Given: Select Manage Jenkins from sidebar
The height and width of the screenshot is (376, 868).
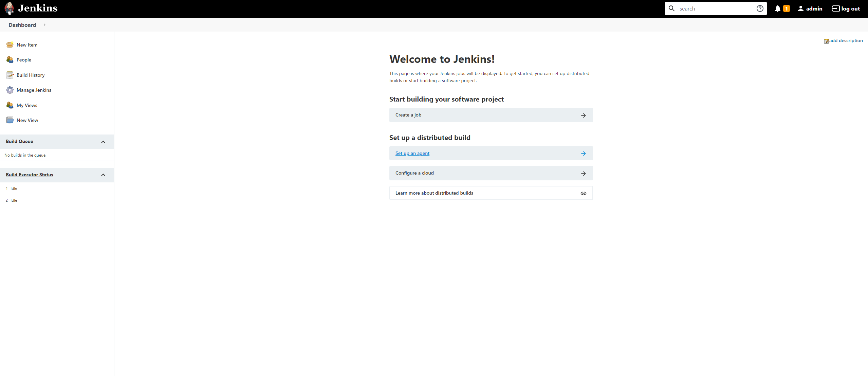Looking at the screenshot, I should coord(34,90).
